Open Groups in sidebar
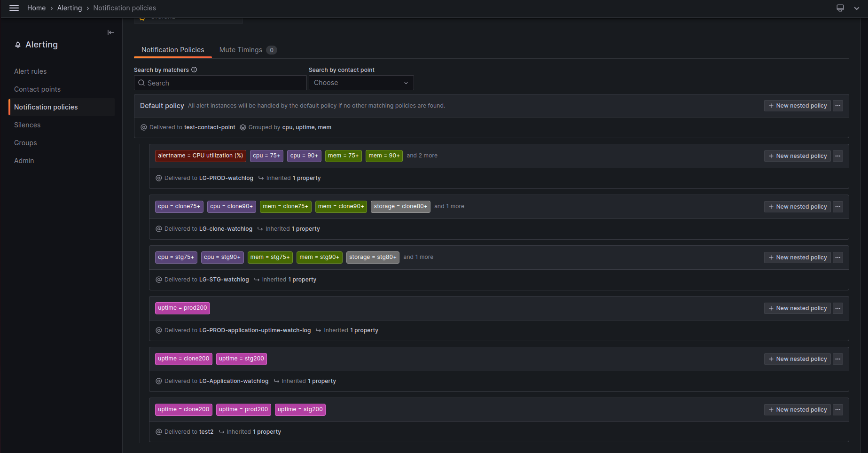The image size is (868, 453). coord(25,143)
